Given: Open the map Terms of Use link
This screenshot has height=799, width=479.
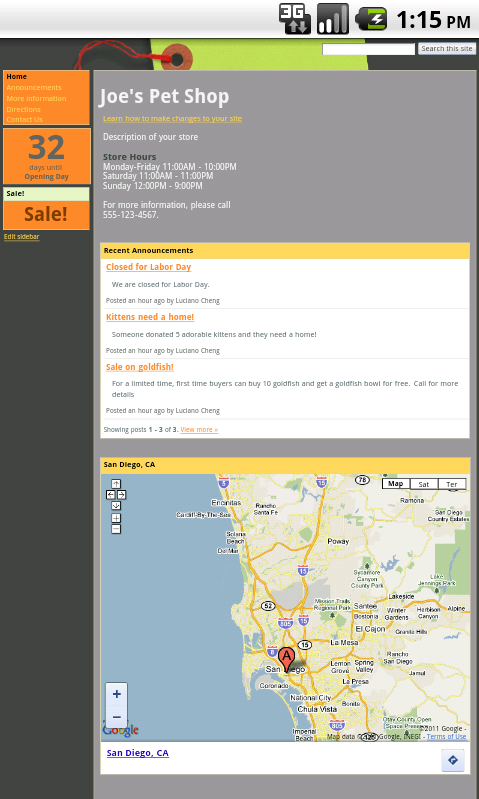Looking at the screenshot, I should click(446, 736).
